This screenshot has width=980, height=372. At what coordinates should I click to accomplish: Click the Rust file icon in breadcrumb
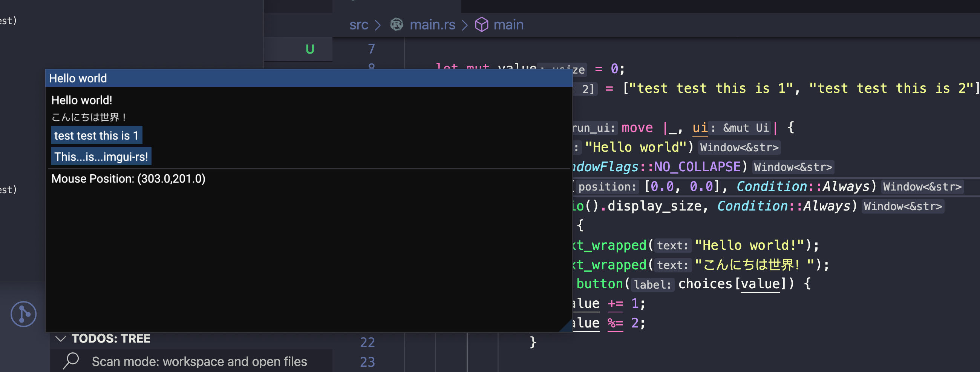tap(397, 25)
